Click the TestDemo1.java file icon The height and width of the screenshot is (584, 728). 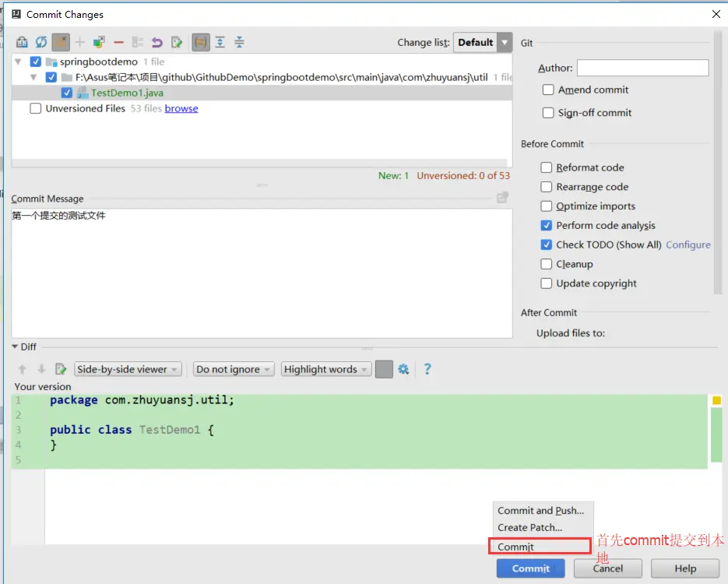(83, 93)
